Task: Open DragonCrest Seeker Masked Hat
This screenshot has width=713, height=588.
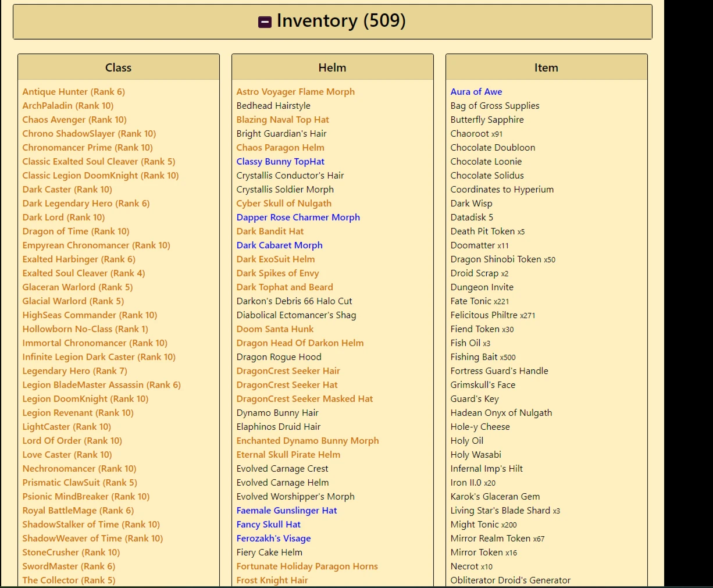Action: pos(305,399)
